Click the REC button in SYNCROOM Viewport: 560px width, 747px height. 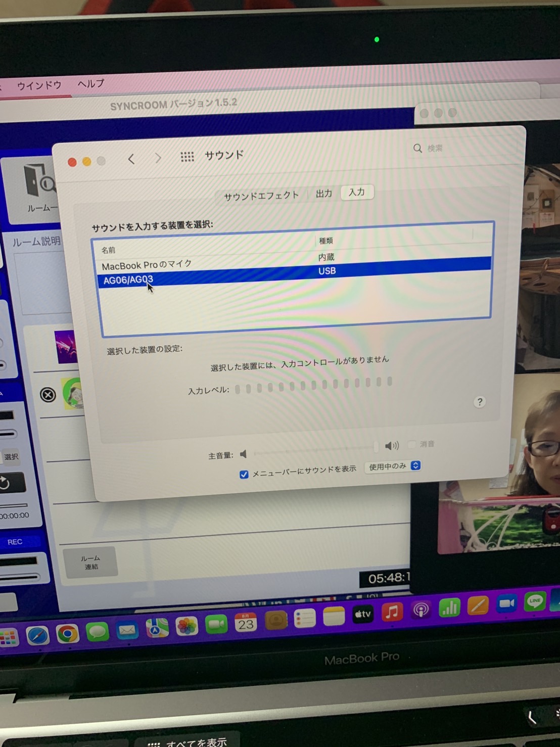(15, 542)
